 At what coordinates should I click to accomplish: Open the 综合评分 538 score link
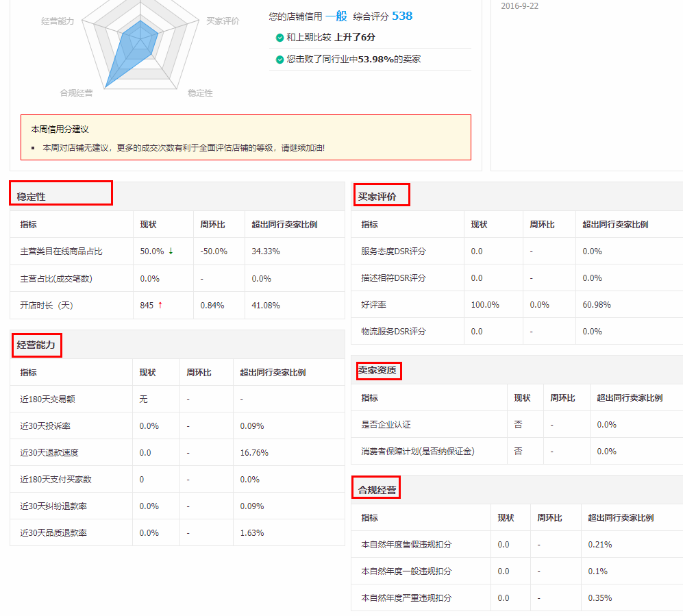pos(402,16)
